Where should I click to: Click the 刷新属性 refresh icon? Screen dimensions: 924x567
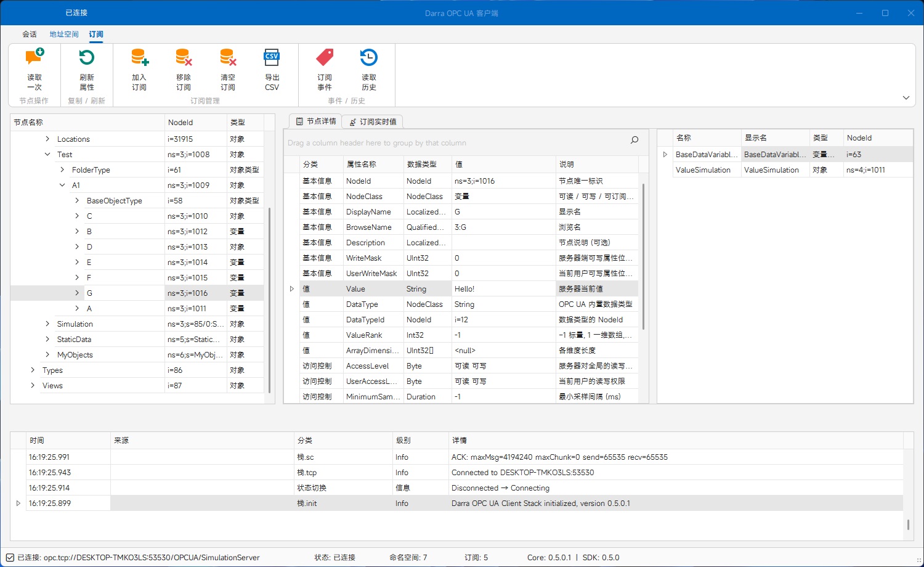(87, 57)
